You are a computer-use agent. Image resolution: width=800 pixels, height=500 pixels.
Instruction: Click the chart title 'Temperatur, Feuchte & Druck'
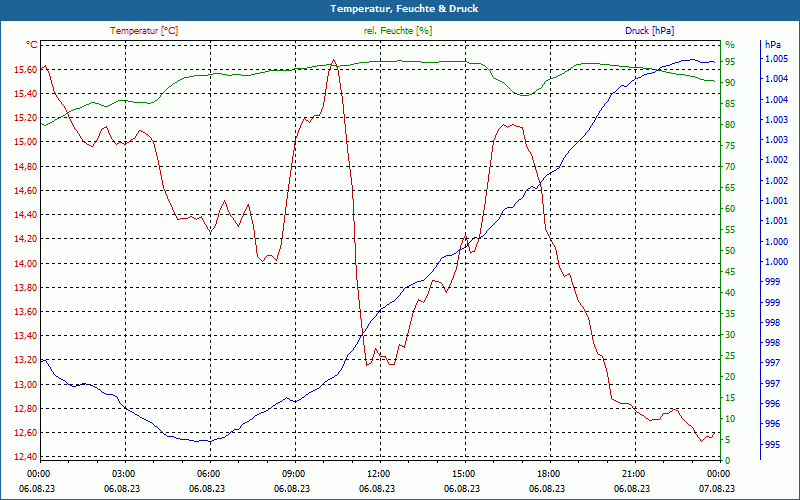click(x=404, y=9)
